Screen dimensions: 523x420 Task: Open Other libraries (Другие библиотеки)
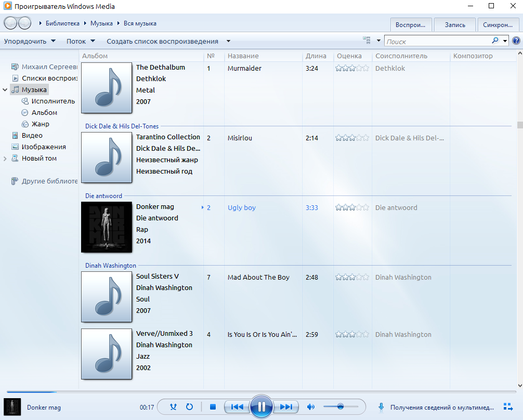point(44,181)
